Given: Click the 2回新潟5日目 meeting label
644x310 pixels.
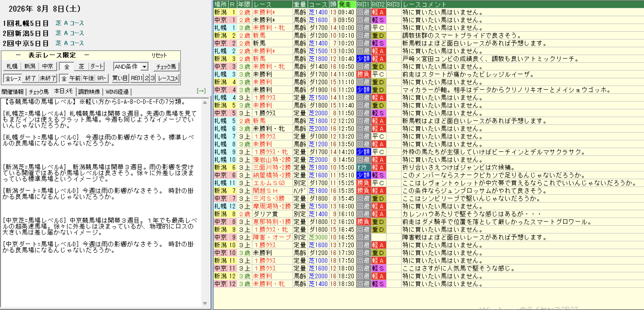Looking at the screenshot, I should 26,33.
